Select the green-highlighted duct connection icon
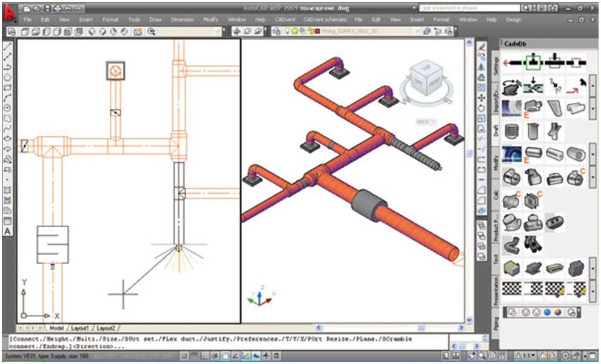Image resolution: width=601 pixels, height=364 pixels. pyautogui.click(x=533, y=62)
